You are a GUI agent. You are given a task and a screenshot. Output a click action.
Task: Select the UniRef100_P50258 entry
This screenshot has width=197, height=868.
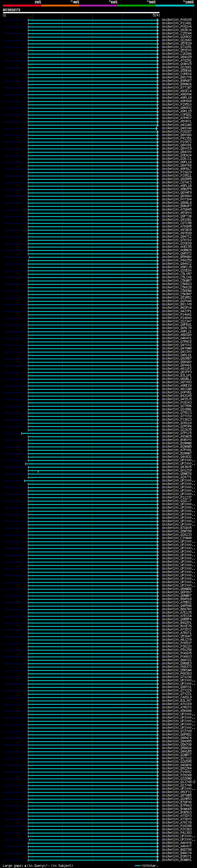177,650
